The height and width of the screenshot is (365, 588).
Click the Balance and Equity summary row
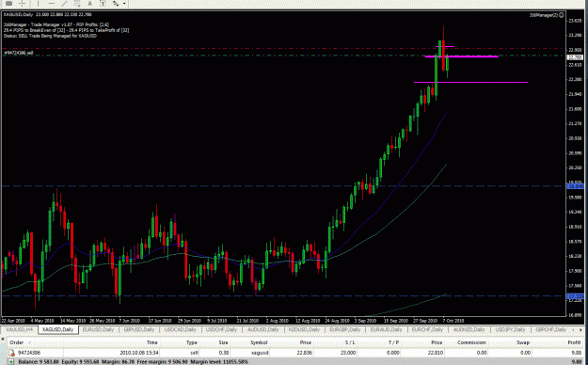click(294, 362)
